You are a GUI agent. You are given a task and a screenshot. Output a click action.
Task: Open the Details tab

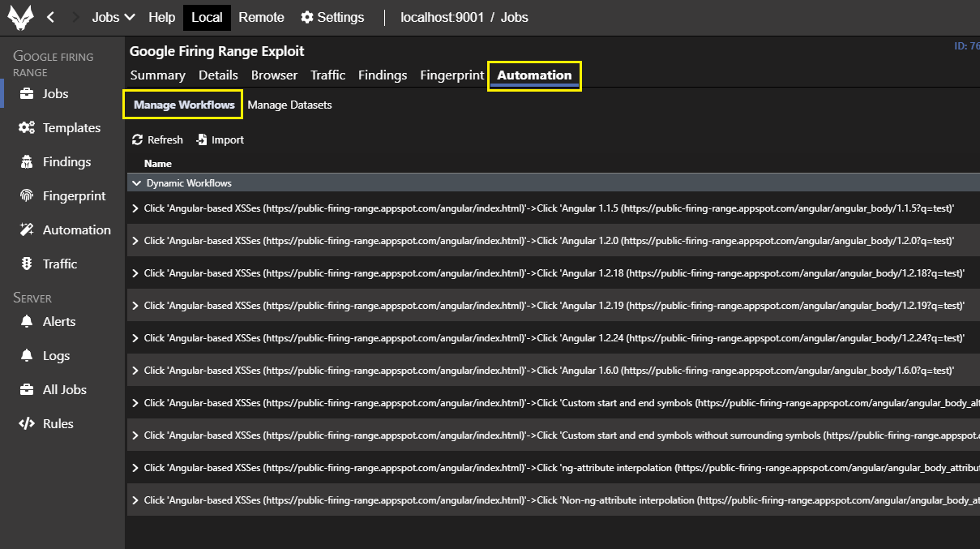click(x=218, y=75)
